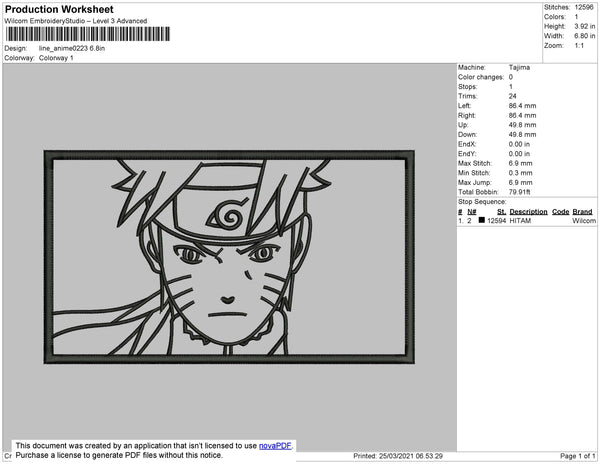Click the barcode under the header

point(88,34)
